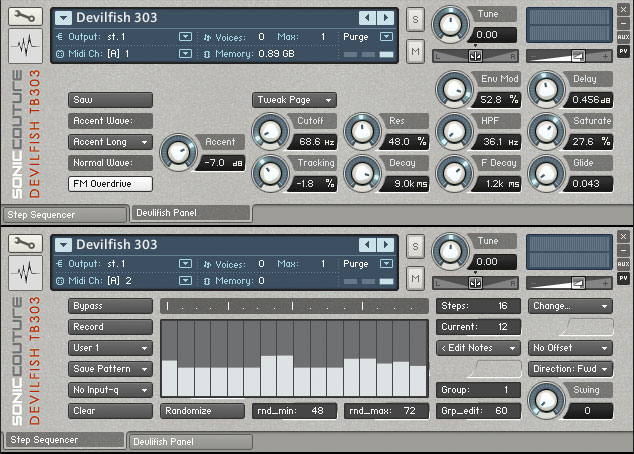Toggle the Saw waveform button

point(110,100)
